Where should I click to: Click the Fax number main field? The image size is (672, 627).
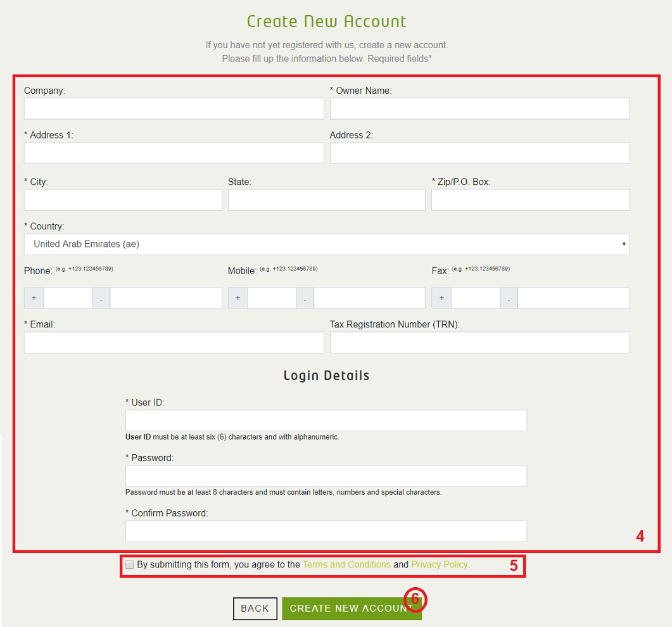(x=573, y=298)
